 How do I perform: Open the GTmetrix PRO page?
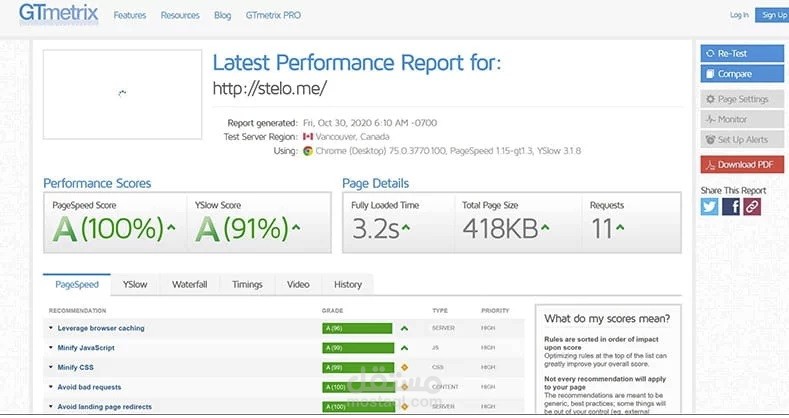tap(273, 15)
